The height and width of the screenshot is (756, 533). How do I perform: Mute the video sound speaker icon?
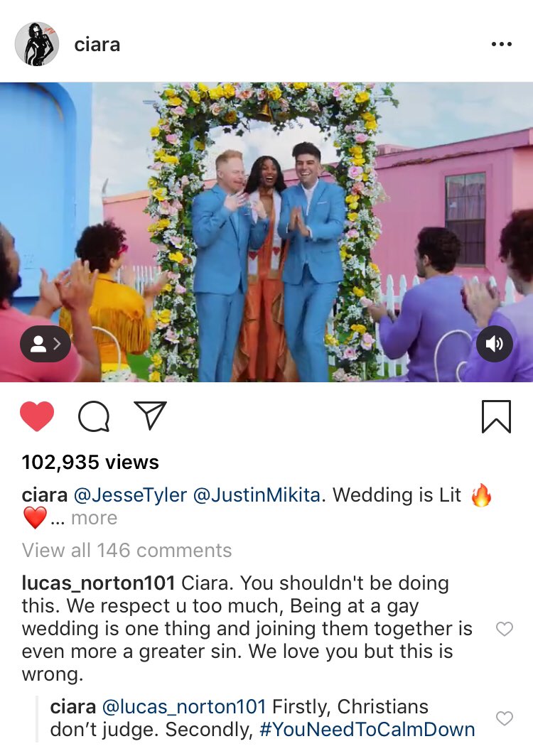[495, 344]
